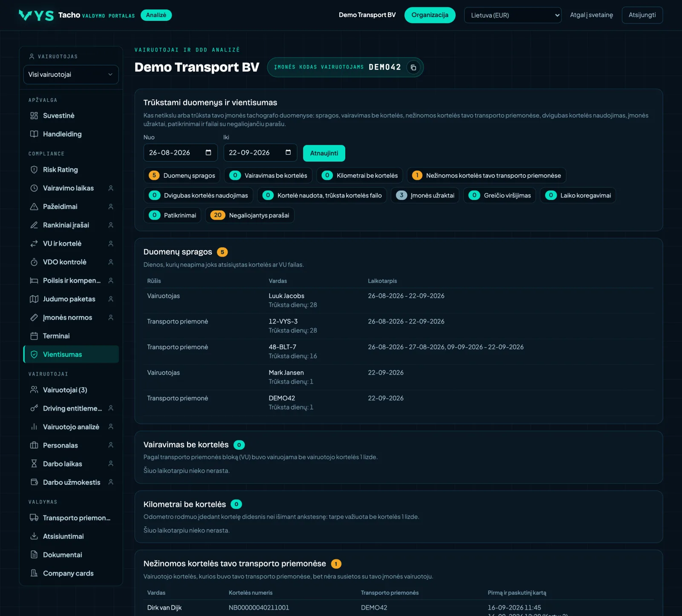
Task: Click the Atsijungti logout button
Action: [x=642, y=15]
